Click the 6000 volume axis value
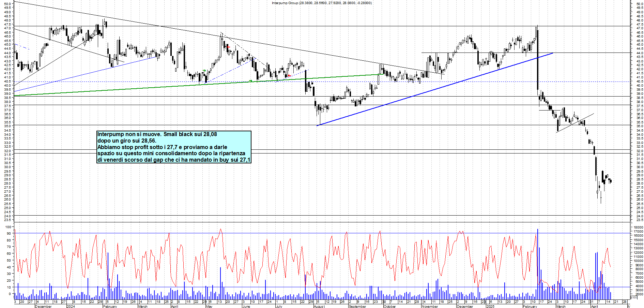Viewport: 644px width, 308px height. pos(639,278)
